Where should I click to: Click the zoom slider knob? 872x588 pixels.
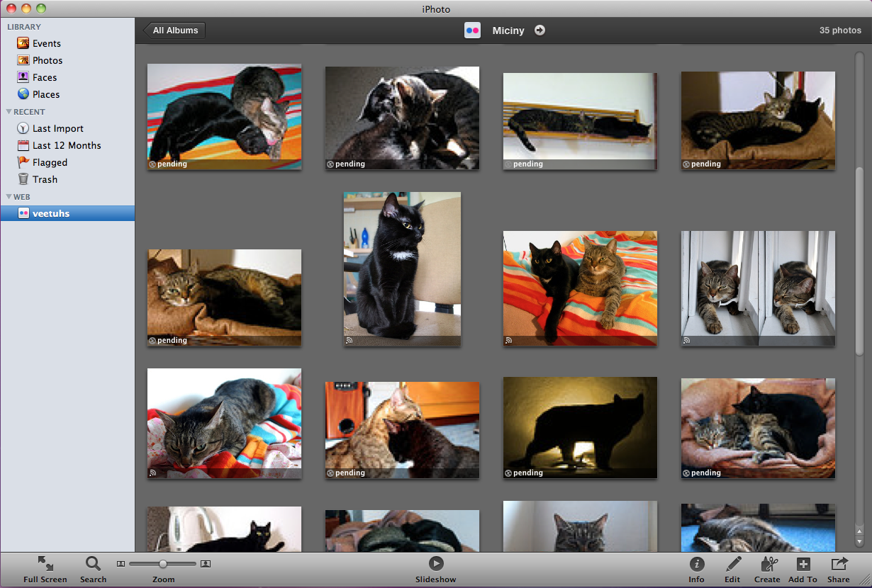pos(163,564)
